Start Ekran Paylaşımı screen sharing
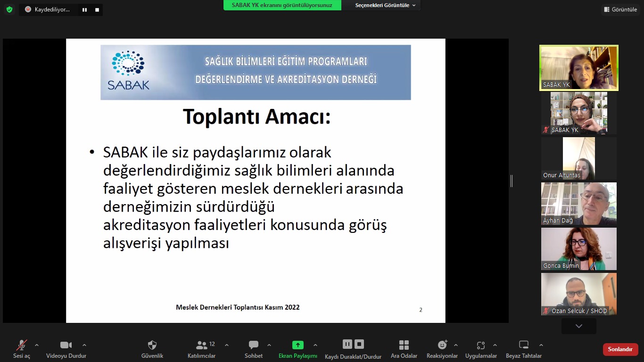Screen dimensions: 644x362 (298, 349)
